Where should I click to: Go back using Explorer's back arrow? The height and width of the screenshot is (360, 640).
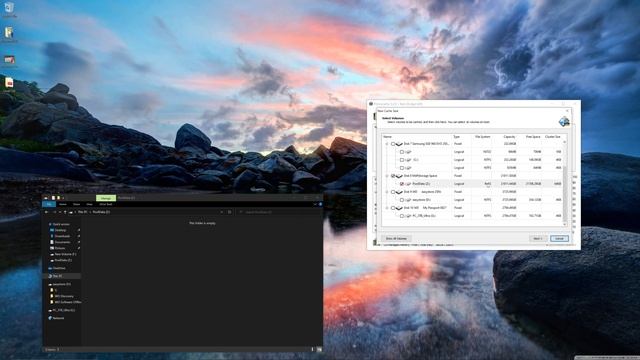pyautogui.click(x=46, y=212)
